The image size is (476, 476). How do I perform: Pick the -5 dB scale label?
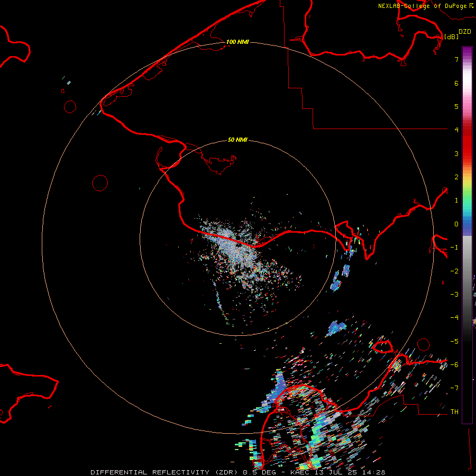point(454,342)
